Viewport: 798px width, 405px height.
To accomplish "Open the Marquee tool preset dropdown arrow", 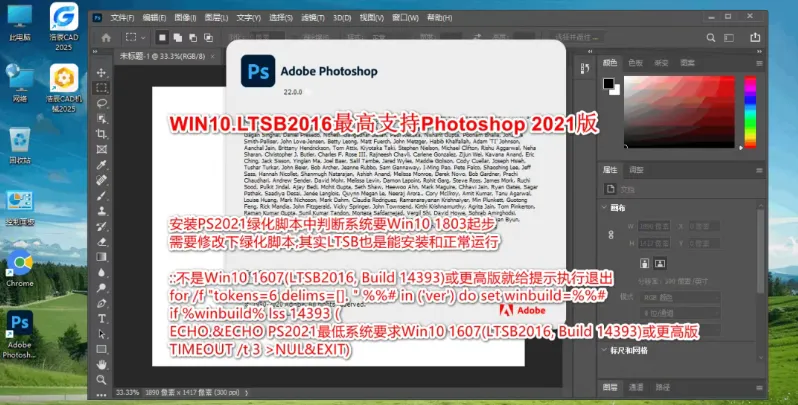I will pos(143,38).
